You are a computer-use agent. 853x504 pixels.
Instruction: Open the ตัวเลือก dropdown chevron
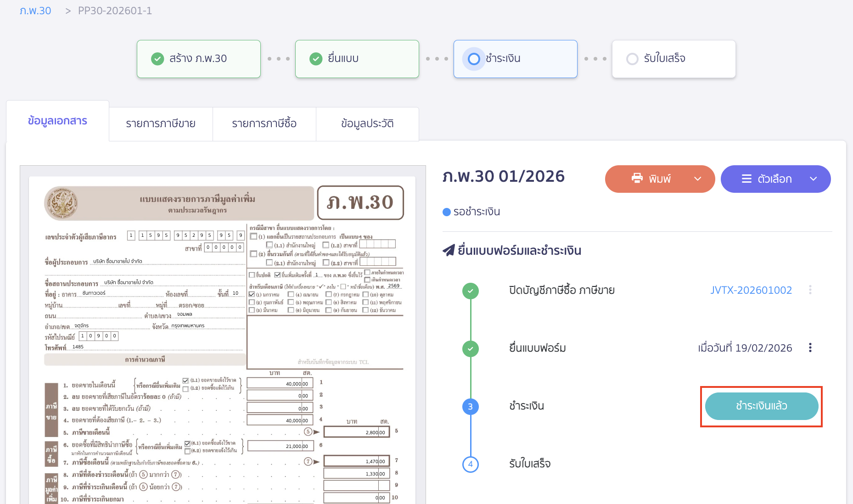813,179
